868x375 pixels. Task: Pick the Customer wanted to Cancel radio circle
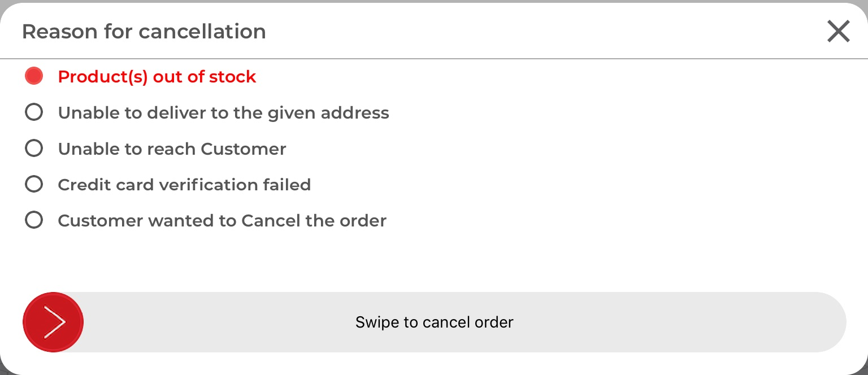coord(34,220)
